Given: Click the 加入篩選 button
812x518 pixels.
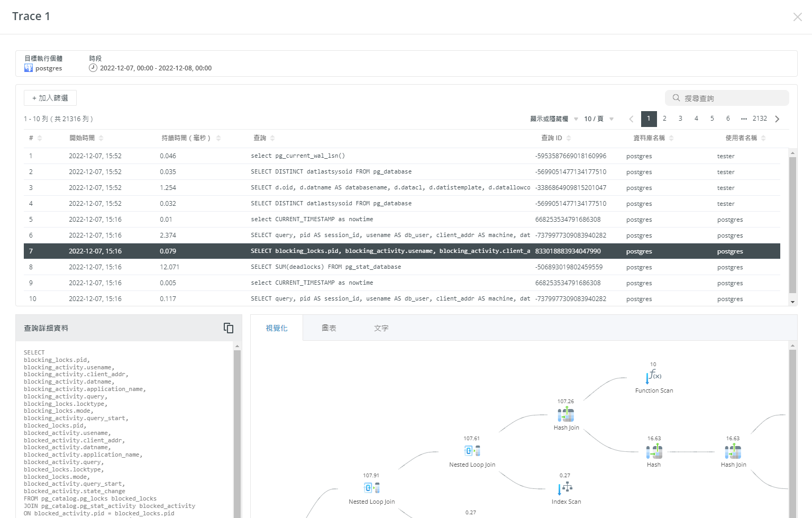Looking at the screenshot, I should click(50, 98).
